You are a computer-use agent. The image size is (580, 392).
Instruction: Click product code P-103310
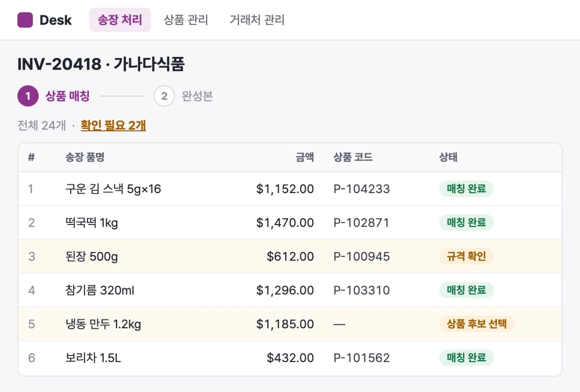pyautogui.click(x=362, y=290)
